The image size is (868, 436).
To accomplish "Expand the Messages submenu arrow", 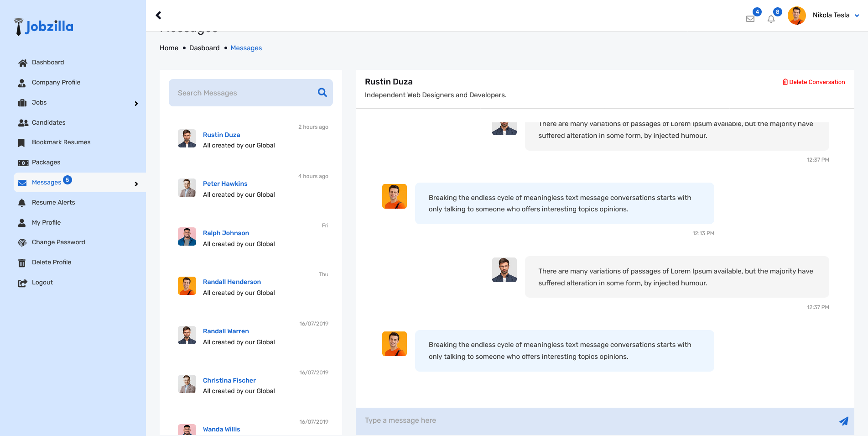I will coord(136,184).
